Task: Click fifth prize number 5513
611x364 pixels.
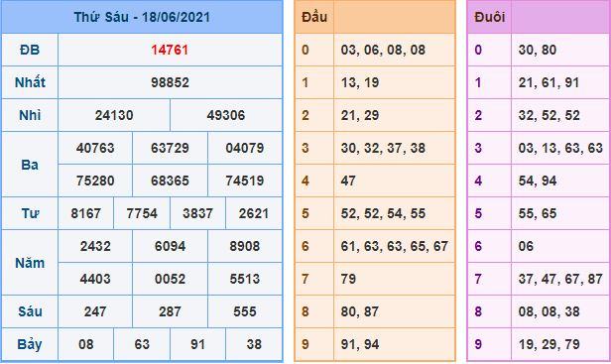Action: [245, 279]
